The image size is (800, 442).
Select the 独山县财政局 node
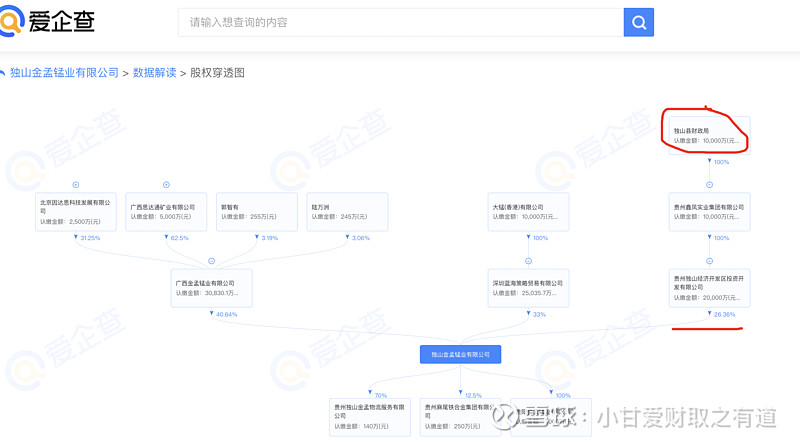(x=709, y=135)
